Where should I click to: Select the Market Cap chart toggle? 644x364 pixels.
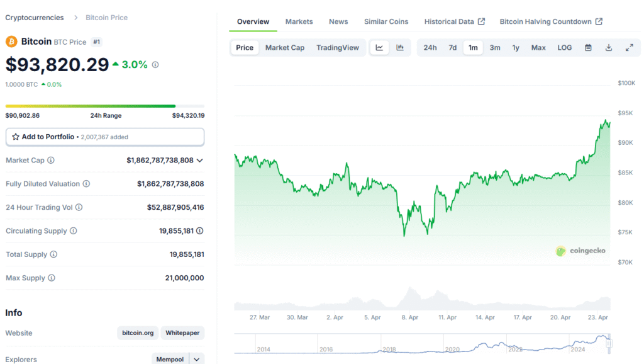285,48
